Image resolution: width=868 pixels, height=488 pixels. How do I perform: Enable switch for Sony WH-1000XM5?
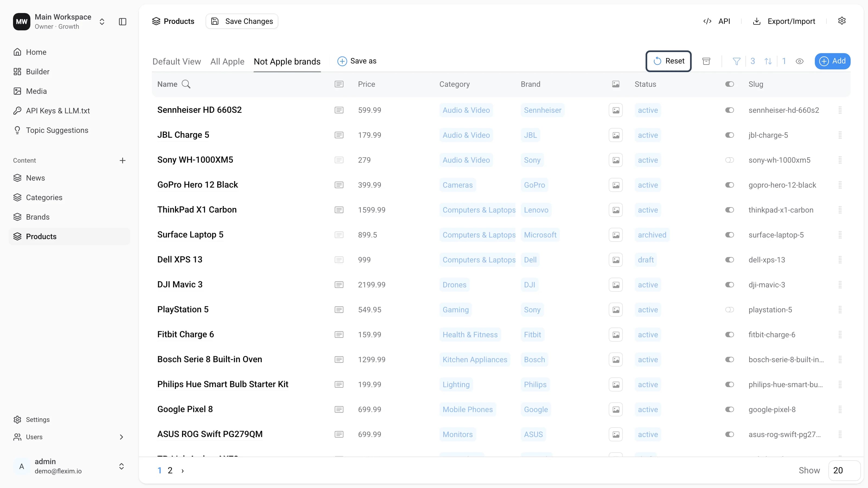point(729,160)
